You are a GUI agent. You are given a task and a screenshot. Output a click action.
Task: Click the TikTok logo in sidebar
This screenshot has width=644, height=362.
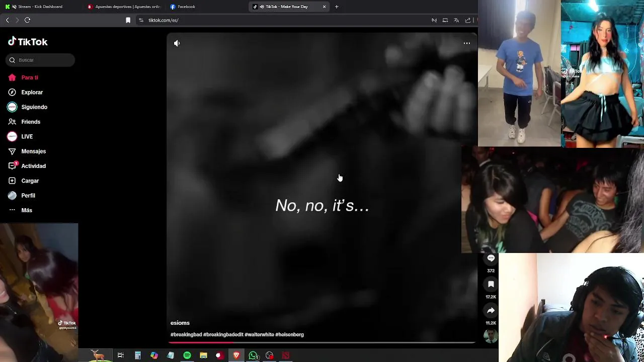(28, 42)
